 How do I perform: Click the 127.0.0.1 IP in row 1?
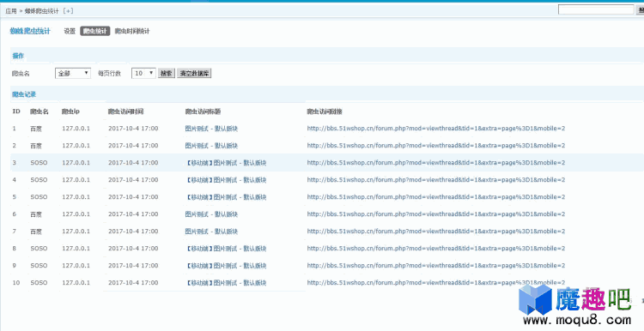point(76,129)
